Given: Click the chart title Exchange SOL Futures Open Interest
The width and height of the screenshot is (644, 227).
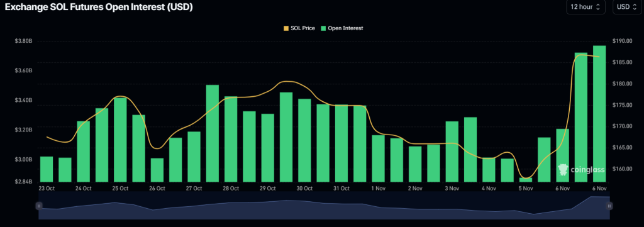Looking at the screenshot, I should pyautogui.click(x=99, y=7).
